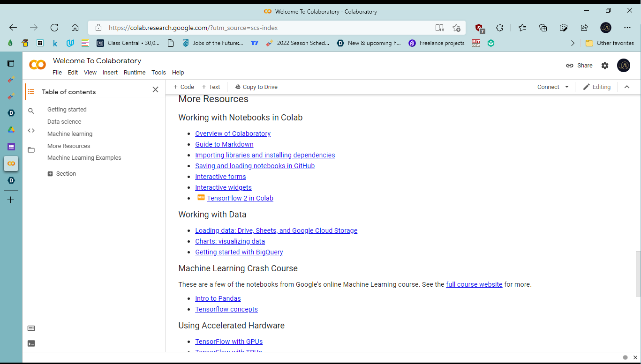Open the Insert menu
The image size is (641, 364).
110,73
